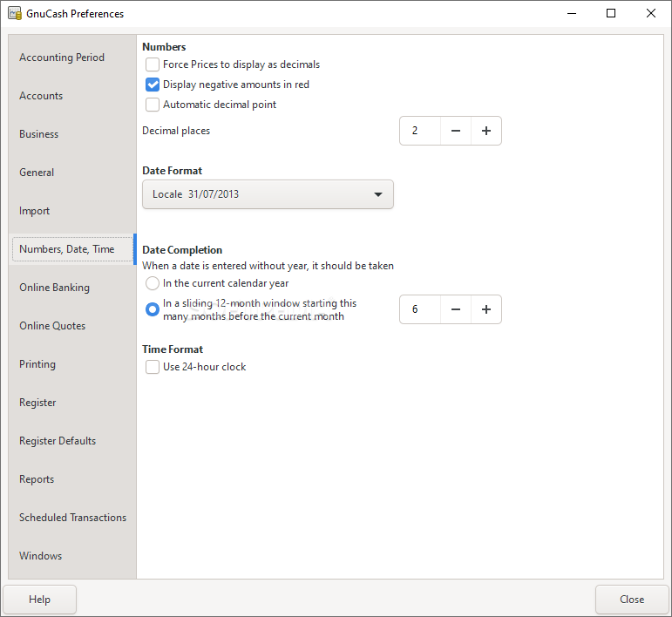Go to the General preferences page
This screenshot has width=672, height=617.
pyautogui.click(x=72, y=173)
